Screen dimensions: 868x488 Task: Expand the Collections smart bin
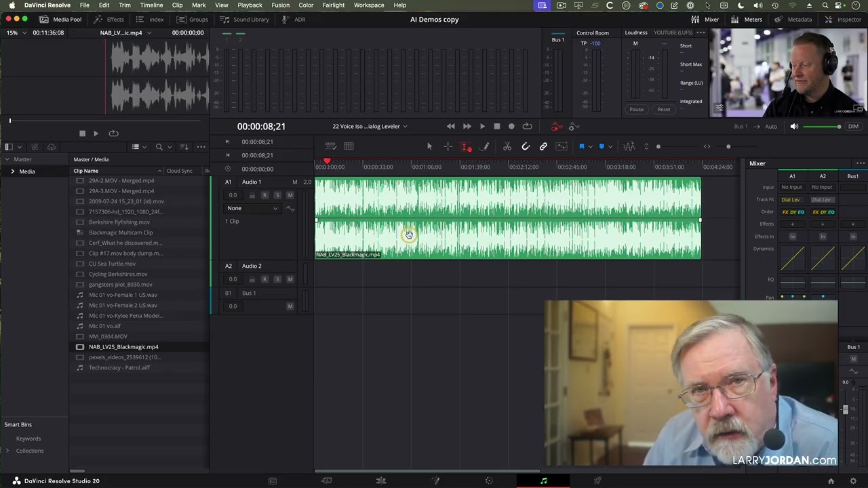point(7,451)
